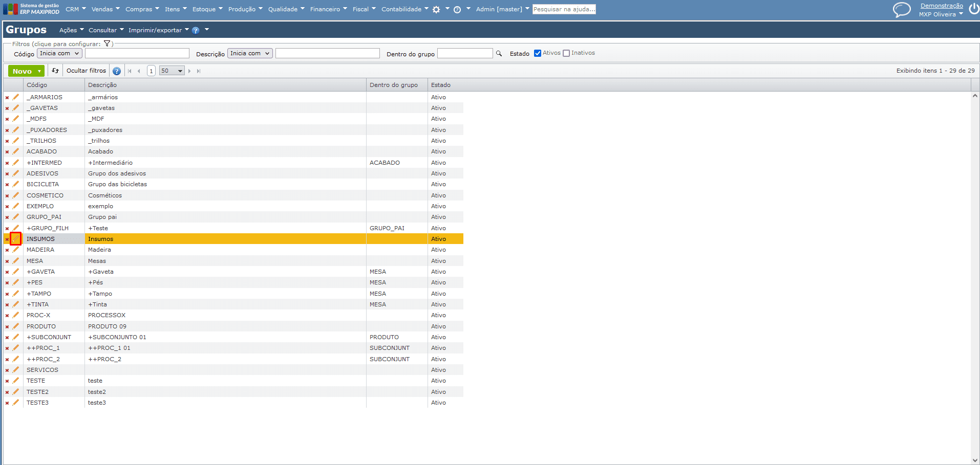This screenshot has width=980, height=465.
Task: Go to the last page arrow
Action: tap(199, 71)
